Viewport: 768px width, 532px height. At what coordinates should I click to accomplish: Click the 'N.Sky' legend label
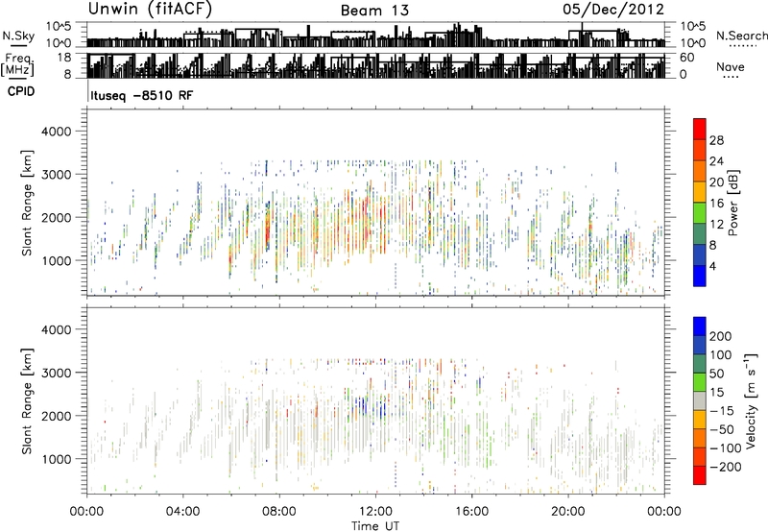(18, 36)
